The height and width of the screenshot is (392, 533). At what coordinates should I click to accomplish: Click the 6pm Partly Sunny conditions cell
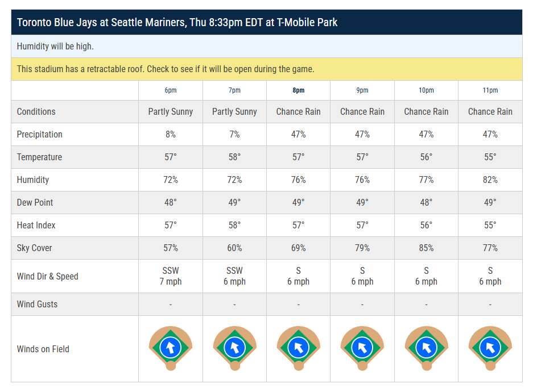pyautogui.click(x=171, y=112)
